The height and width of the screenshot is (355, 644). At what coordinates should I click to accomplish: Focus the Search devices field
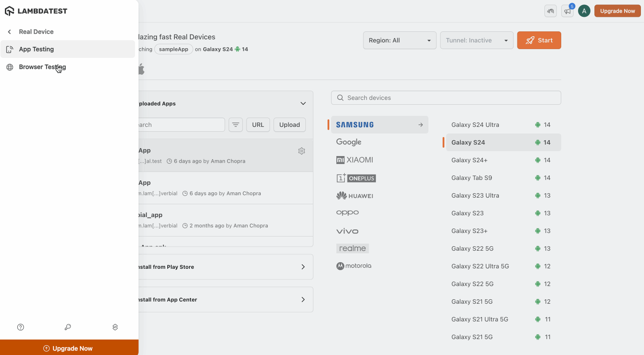point(446,98)
